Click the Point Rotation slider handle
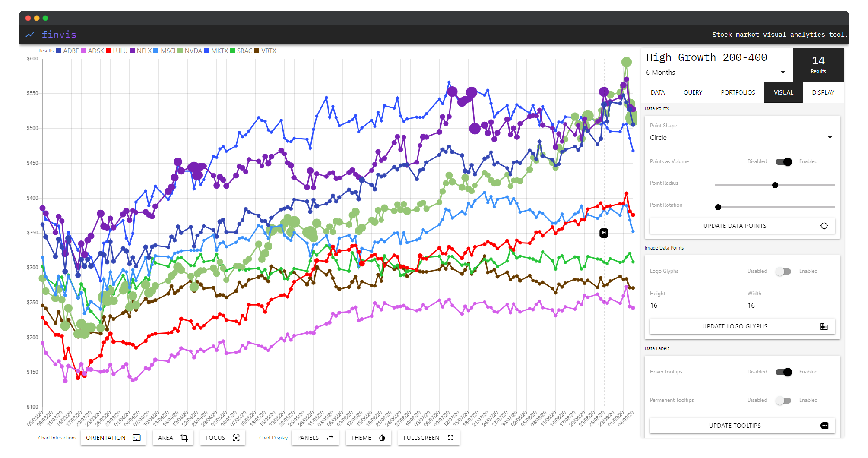868x458 pixels. pos(718,207)
